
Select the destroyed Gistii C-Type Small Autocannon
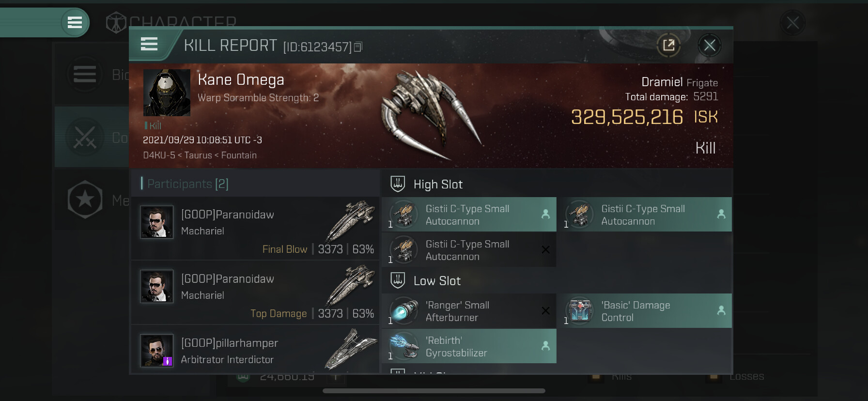click(x=469, y=250)
